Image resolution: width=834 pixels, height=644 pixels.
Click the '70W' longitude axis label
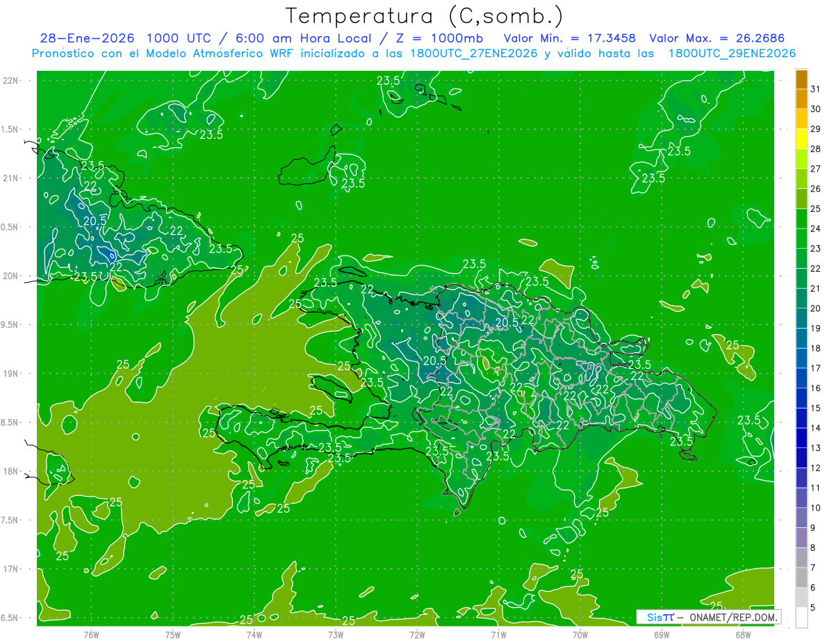[x=580, y=635]
